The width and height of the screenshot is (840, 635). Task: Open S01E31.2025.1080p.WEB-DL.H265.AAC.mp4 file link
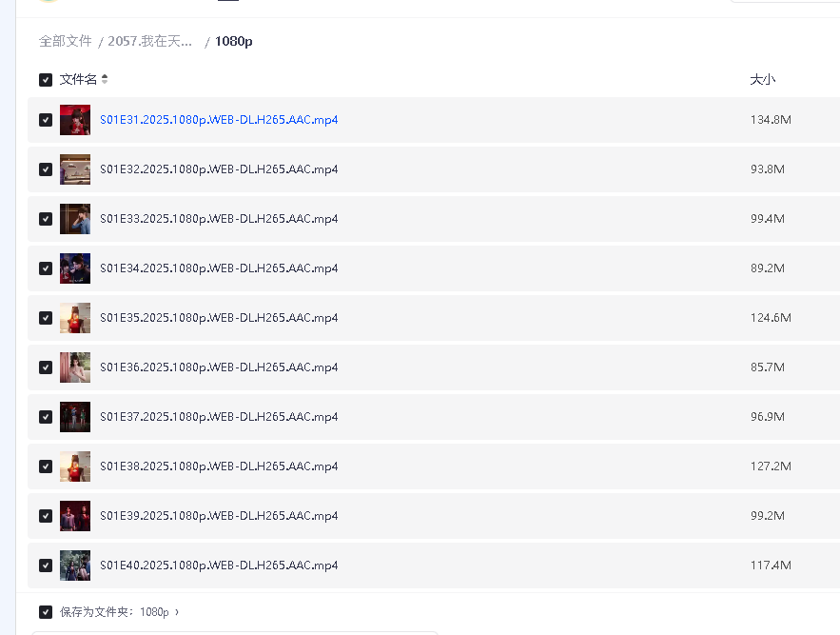point(219,120)
